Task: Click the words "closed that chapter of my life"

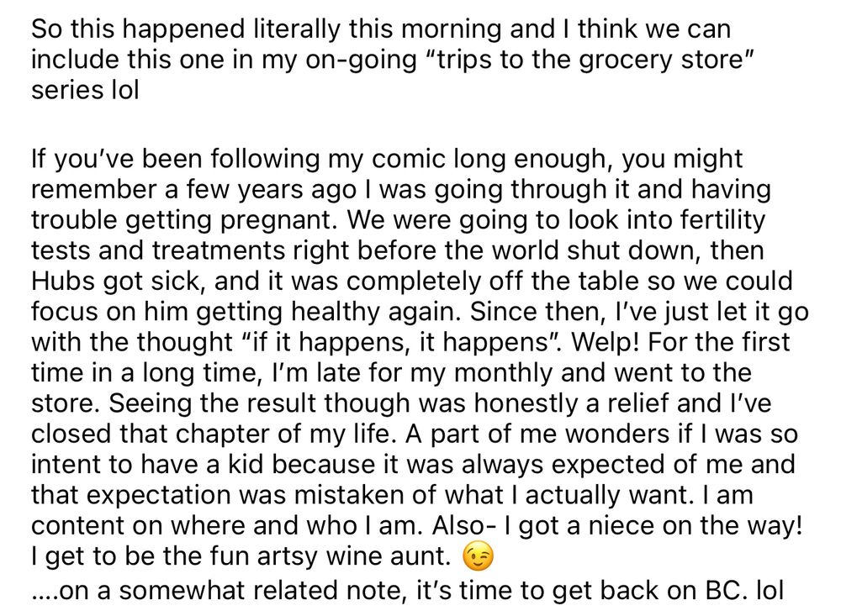Action: coord(210,434)
